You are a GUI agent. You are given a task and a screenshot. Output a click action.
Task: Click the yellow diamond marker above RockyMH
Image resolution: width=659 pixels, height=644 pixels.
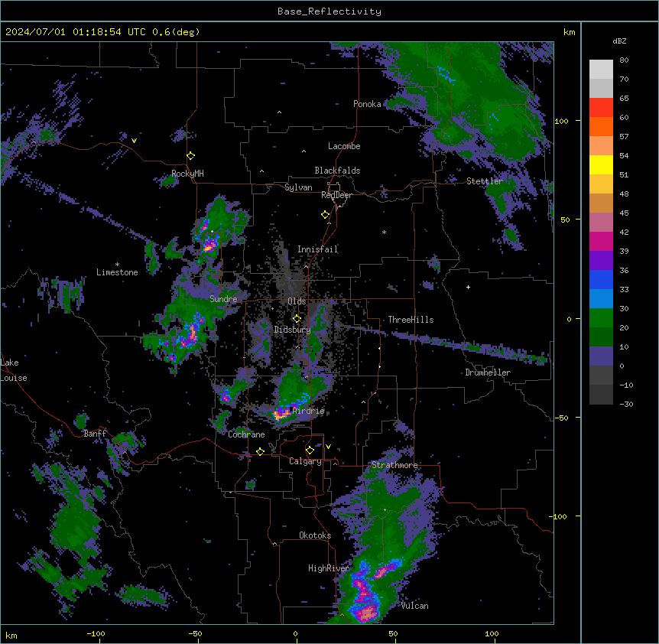click(191, 156)
